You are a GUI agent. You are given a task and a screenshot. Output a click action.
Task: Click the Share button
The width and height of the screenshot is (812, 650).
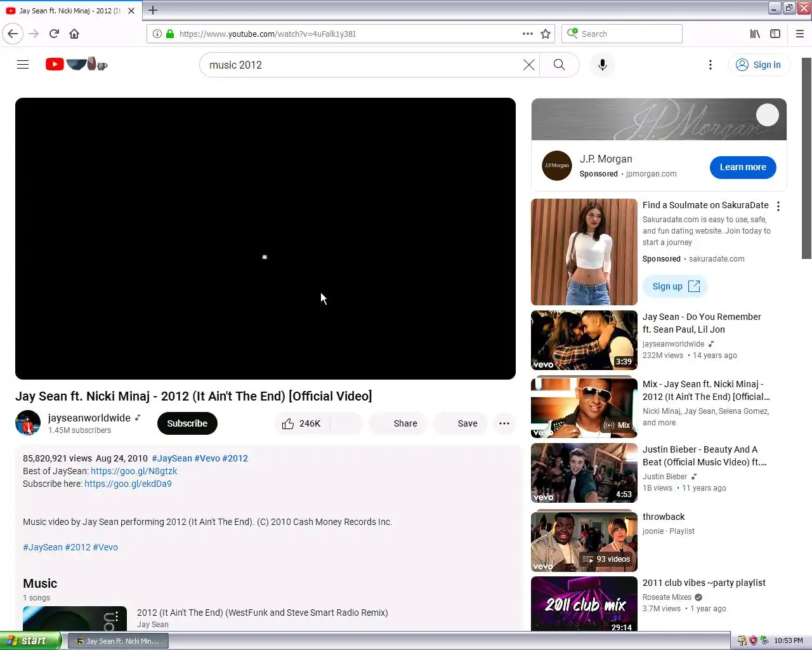398,423
